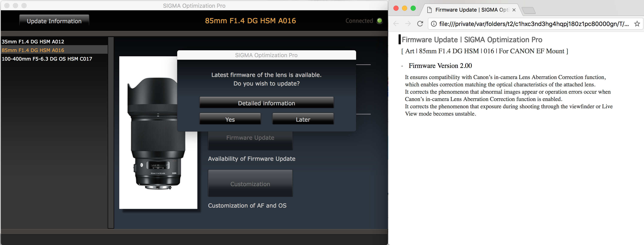Click the main window SIGMA Optimization Pro title bar
This screenshot has height=245, width=644.
194,6
